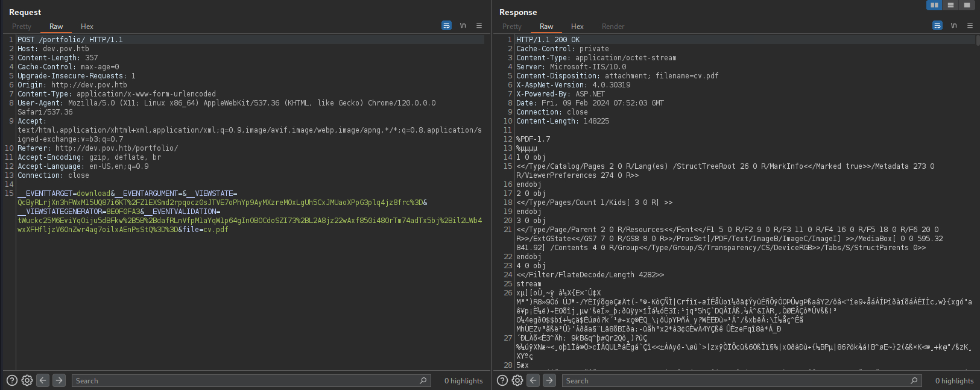This screenshot has height=390, width=980.
Task: Toggle word wrap in the Request pane
Action: (x=446, y=25)
